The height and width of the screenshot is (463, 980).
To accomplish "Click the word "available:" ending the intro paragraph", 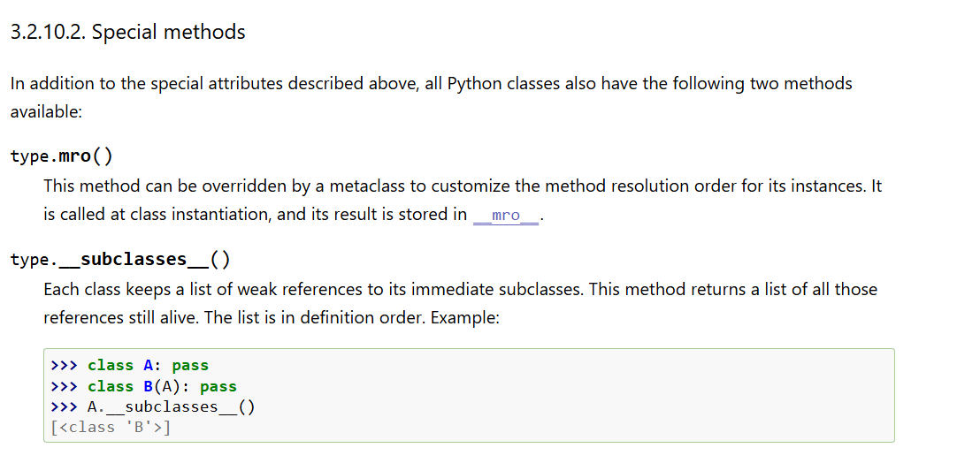I will [x=45, y=112].
